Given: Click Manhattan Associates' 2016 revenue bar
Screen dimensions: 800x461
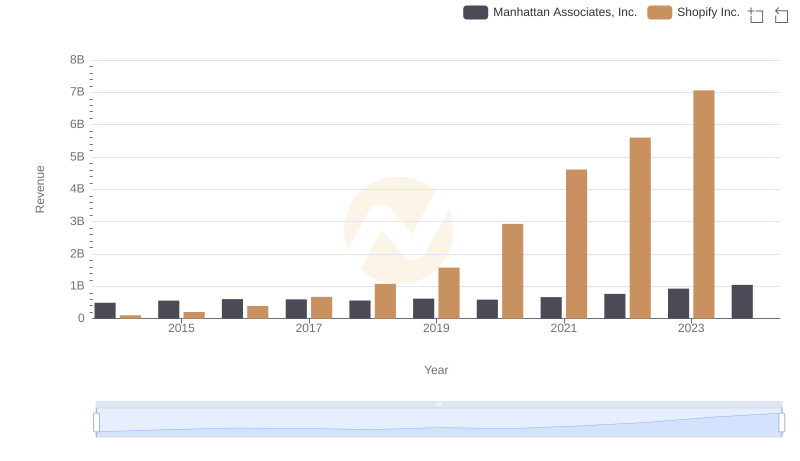Looking at the screenshot, I should pyautogui.click(x=232, y=309).
